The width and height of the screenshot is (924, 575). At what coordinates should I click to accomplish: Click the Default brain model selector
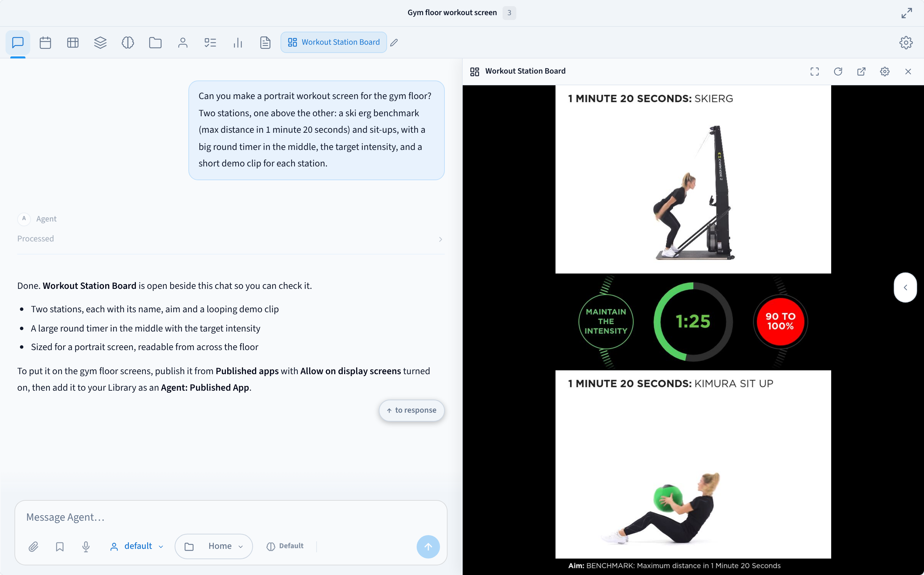point(285,546)
